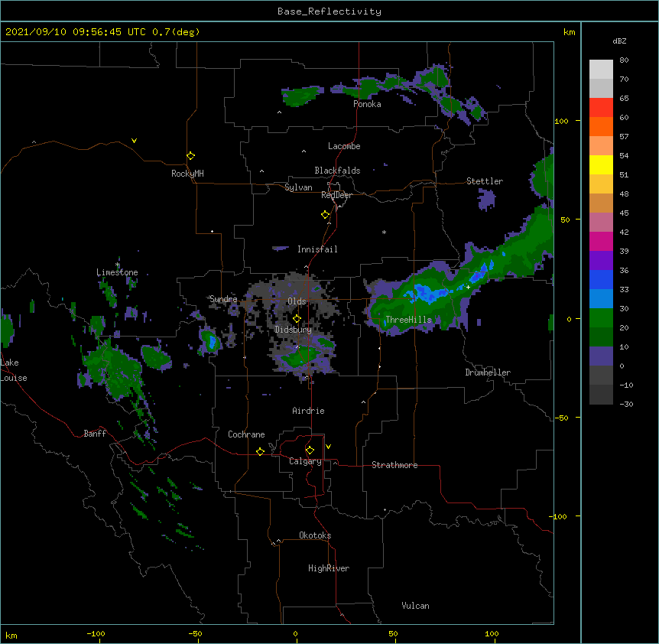Click the Lacombe town label
Screen dimensions: 659x644
pos(344,146)
